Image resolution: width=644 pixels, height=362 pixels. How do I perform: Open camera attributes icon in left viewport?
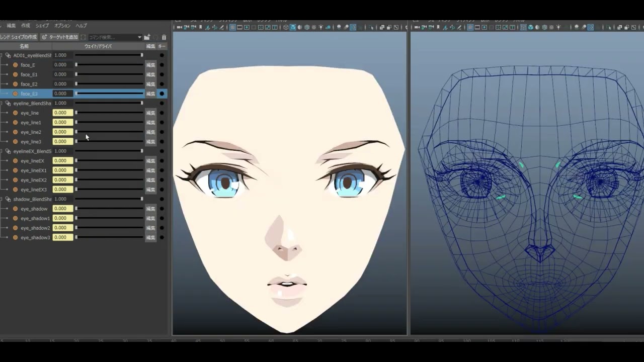coord(193,27)
